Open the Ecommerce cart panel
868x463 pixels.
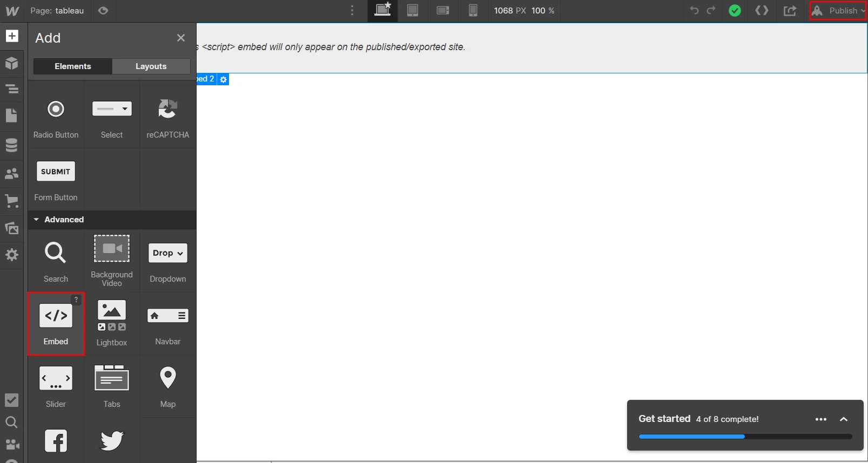(x=11, y=201)
